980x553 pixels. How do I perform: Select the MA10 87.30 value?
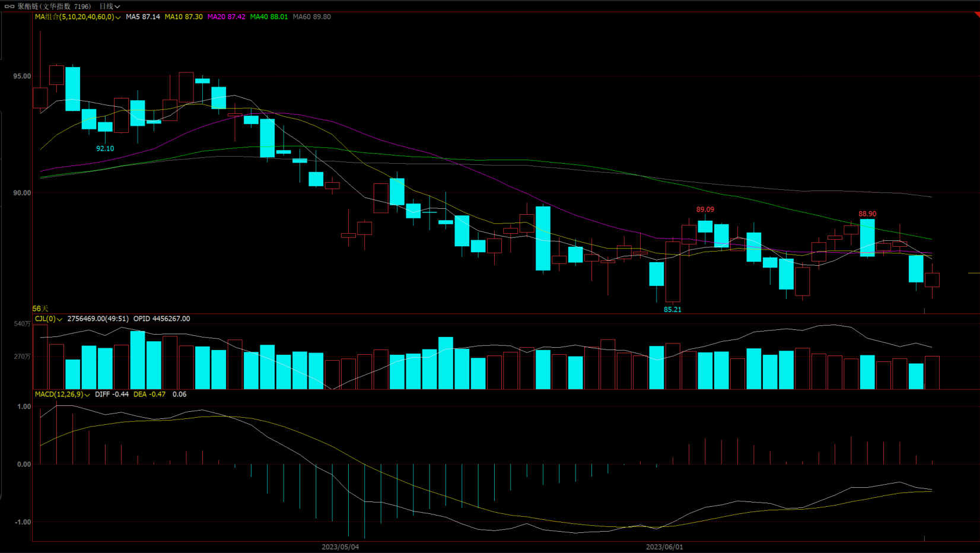click(x=183, y=17)
